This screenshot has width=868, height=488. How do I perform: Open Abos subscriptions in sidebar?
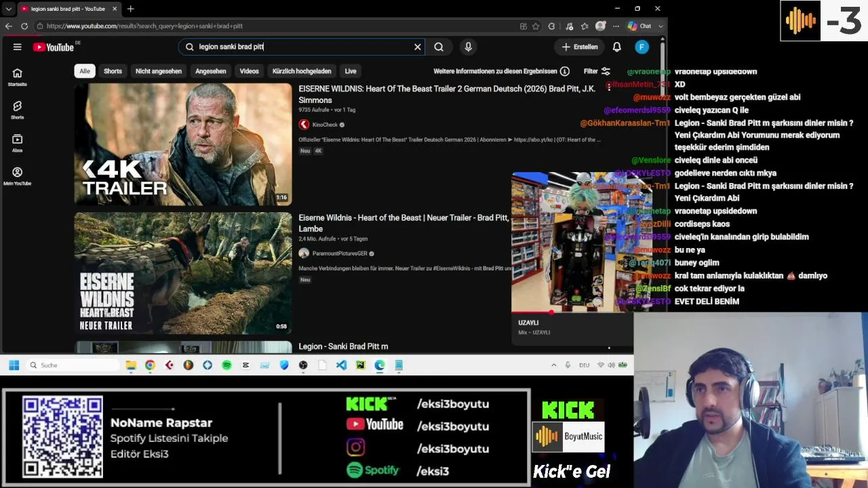pos(18,143)
